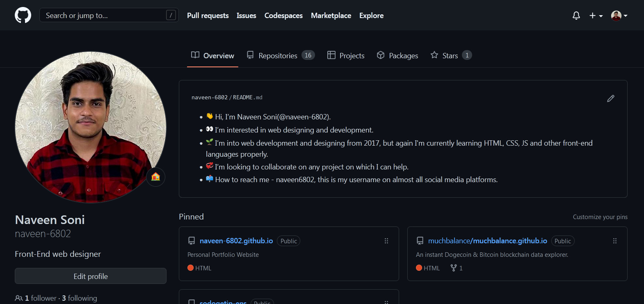Click the book icon on Overview tab
The image size is (644, 304).
[195, 55]
